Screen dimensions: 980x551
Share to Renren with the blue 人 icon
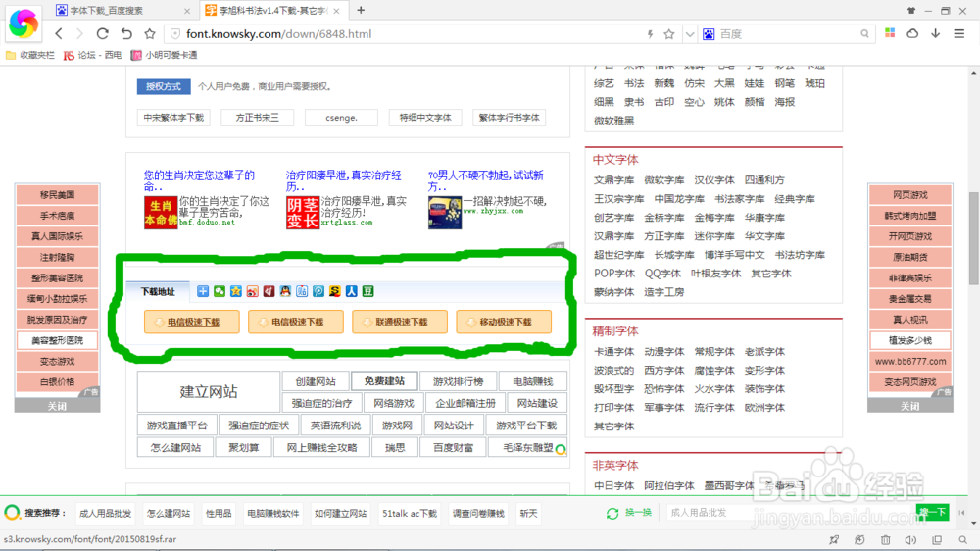click(x=351, y=291)
